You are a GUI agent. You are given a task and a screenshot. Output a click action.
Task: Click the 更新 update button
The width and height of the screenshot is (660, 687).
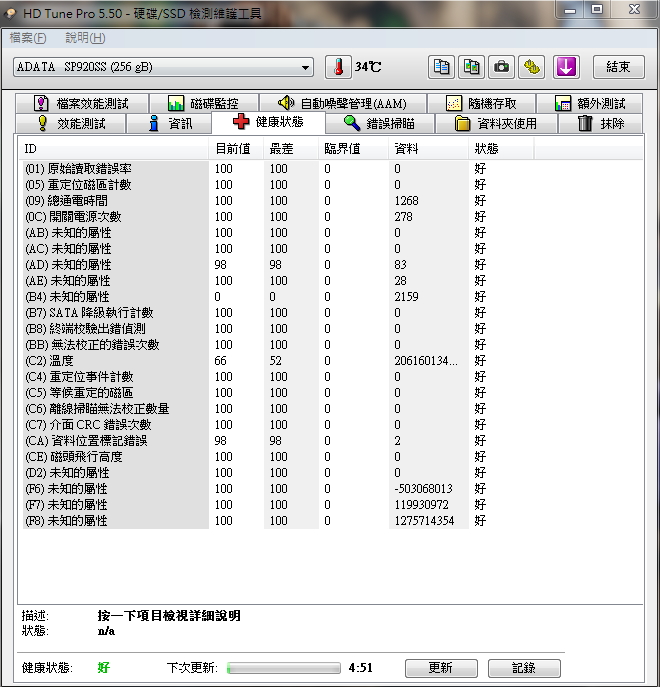pos(441,668)
